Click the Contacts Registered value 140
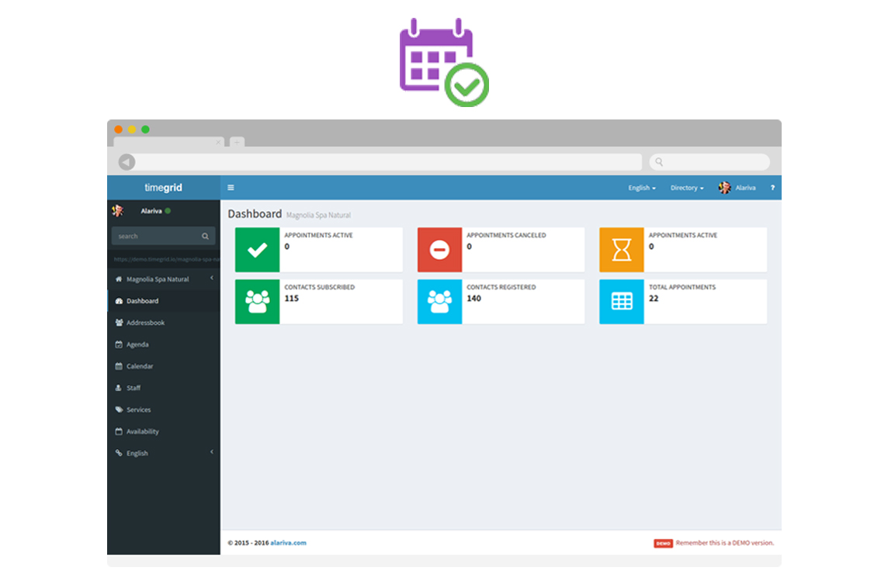This screenshot has height=588, width=888. [474, 298]
